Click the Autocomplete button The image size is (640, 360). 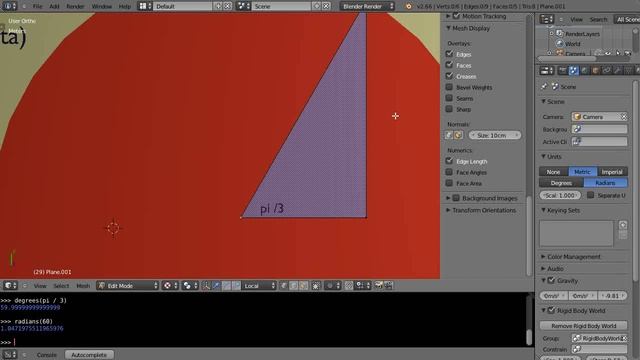point(89,355)
